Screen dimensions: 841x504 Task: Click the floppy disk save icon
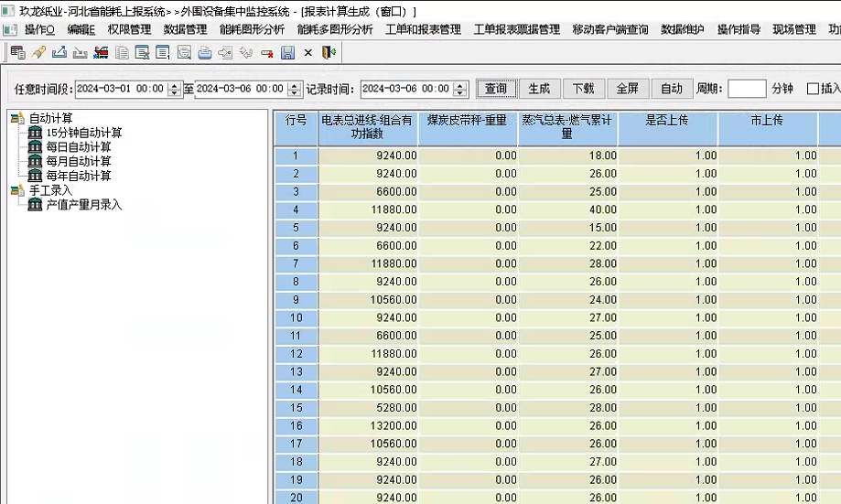tap(288, 52)
